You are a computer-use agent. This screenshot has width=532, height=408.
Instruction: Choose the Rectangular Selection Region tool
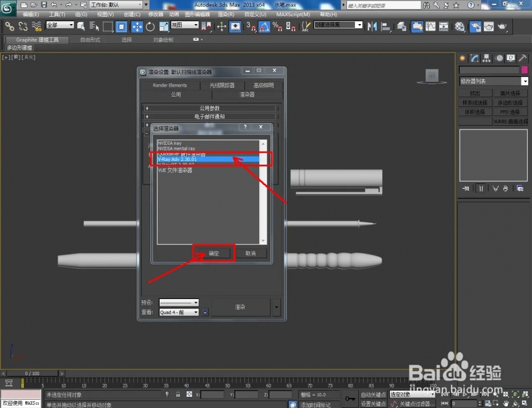pos(108,26)
